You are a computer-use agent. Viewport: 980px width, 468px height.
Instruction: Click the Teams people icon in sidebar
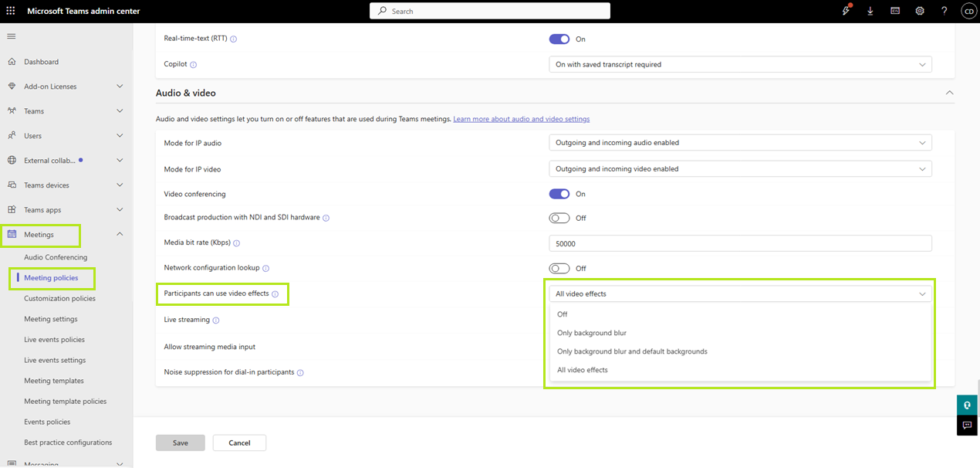click(12, 111)
